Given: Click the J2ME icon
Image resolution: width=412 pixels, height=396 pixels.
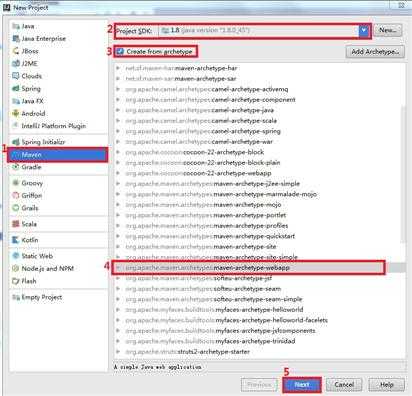Looking at the screenshot, I should 16,63.
